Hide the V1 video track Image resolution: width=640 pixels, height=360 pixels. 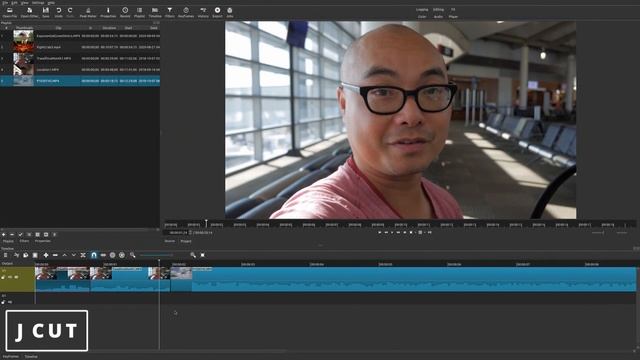pos(16,277)
